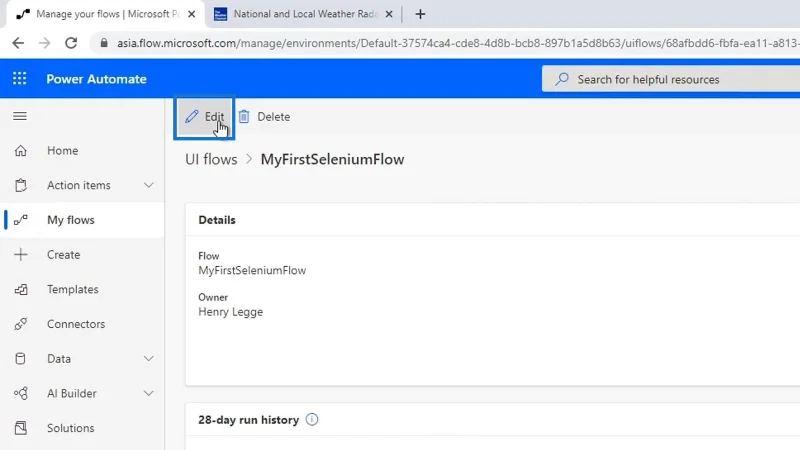This screenshot has width=800, height=450.
Task: Click the Create plus icon
Action: [x=20, y=255]
